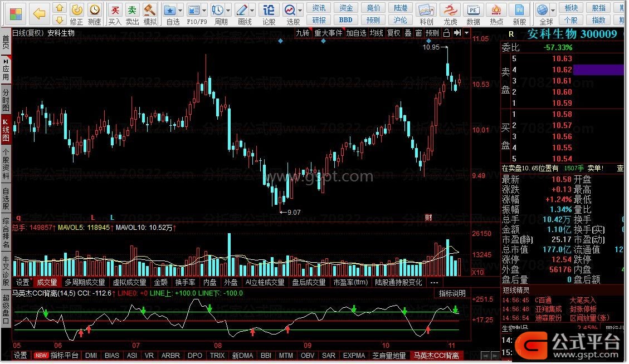Expand more volume indicators with the ellipsis
This screenshot has width=629, height=364.
click(x=434, y=283)
